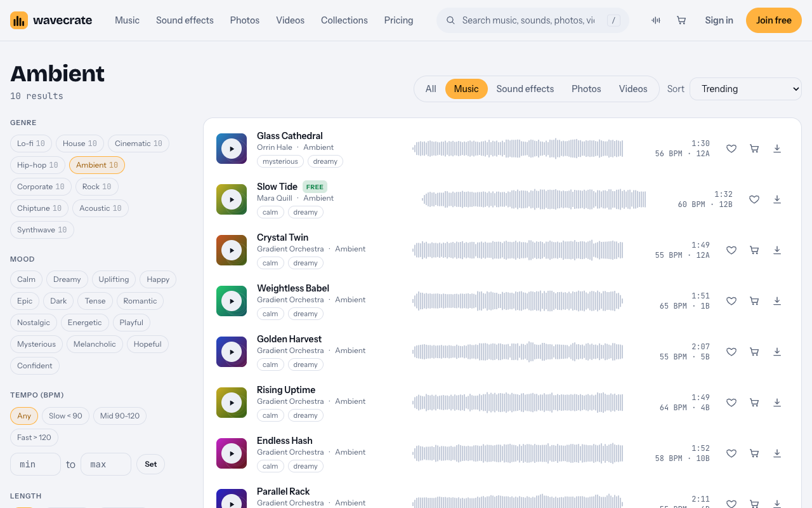This screenshot has height=508, width=812.
Task: Add Golden Harvest to cart
Action: [x=754, y=352]
